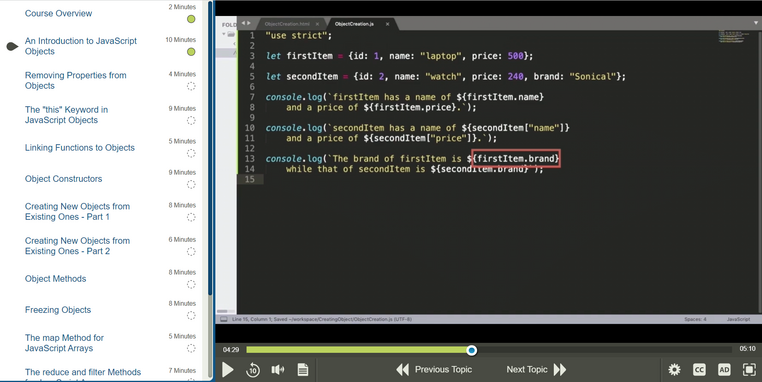Open The reduce and filter Methods lesson
This screenshot has width=762, height=382.
tap(83, 372)
